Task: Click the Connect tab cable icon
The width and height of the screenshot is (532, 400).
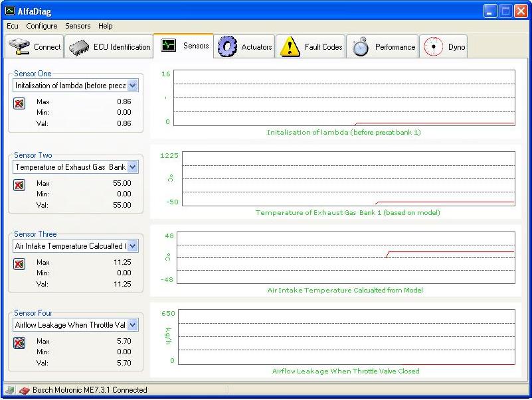Action: coord(19,47)
